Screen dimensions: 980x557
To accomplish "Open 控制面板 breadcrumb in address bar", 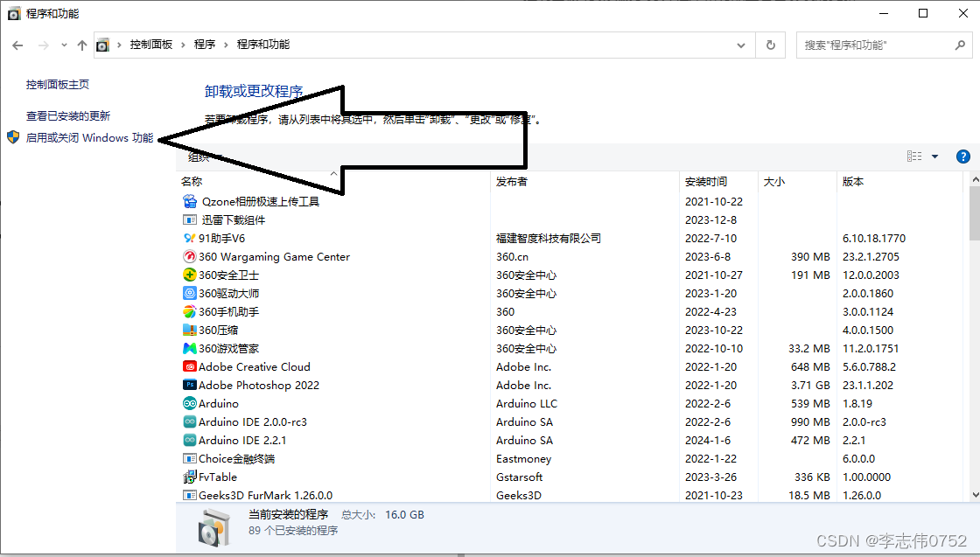I will pyautogui.click(x=151, y=45).
